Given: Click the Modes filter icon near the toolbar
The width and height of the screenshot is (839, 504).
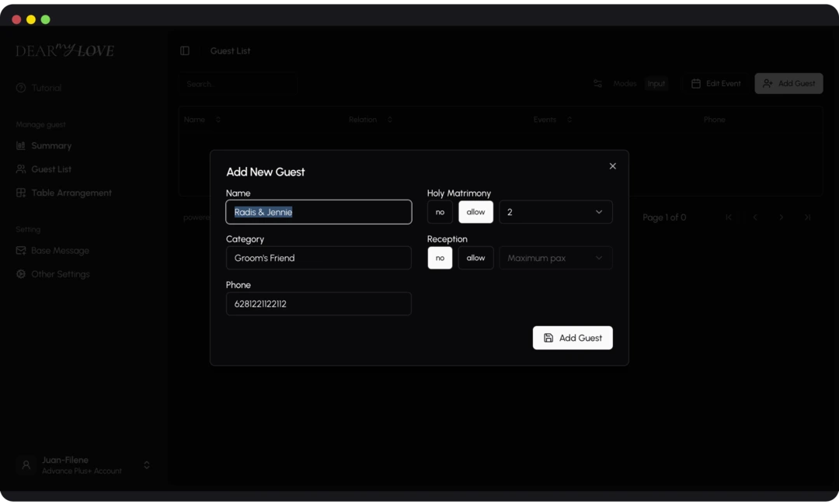Looking at the screenshot, I should [x=597, y=83].
